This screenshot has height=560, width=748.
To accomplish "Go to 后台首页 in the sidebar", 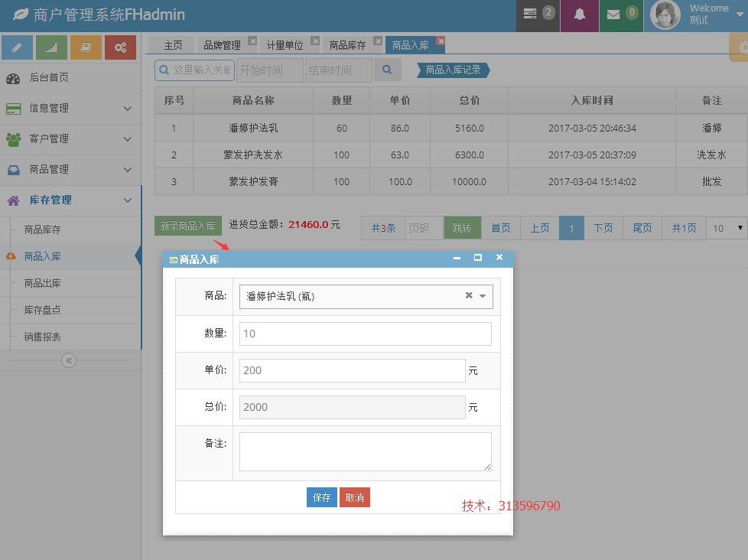I will coord(70,78).
